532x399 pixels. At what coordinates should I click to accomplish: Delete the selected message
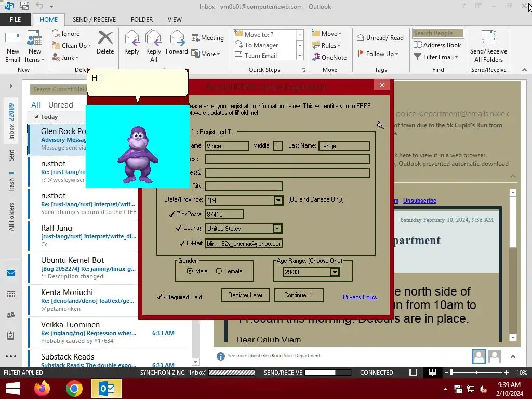pos(105,43)
